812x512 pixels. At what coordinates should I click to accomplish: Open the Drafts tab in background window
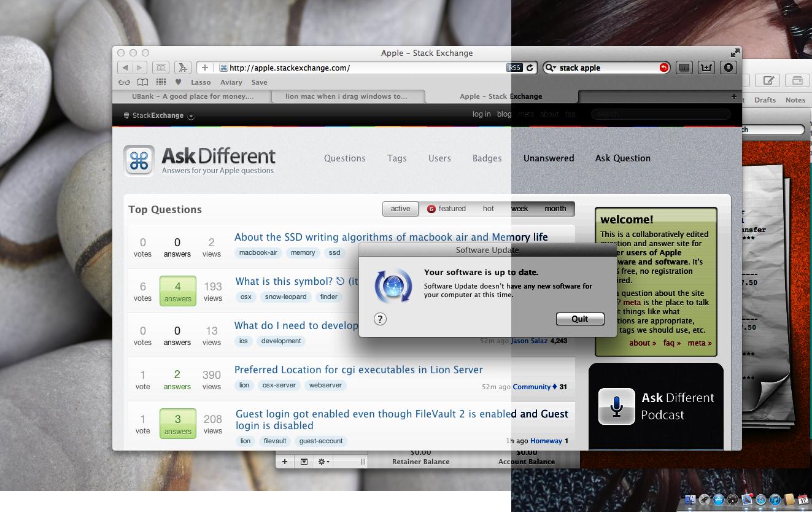point(765,99)
